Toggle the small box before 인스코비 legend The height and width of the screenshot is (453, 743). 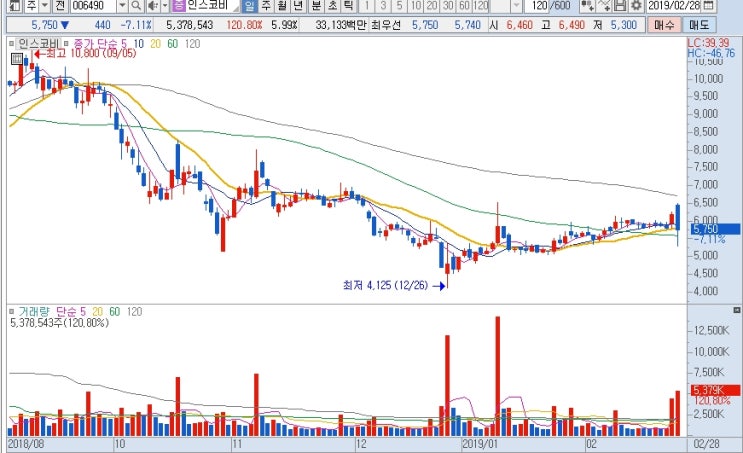pyautogui.click(x=11, y=44)
